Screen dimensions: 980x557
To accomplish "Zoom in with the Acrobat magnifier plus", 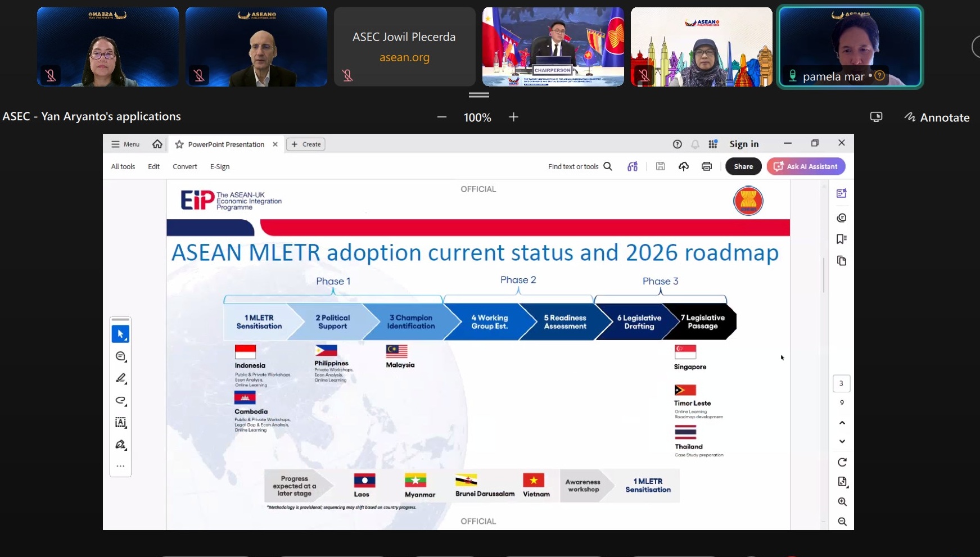I will (x=842, y=501).
